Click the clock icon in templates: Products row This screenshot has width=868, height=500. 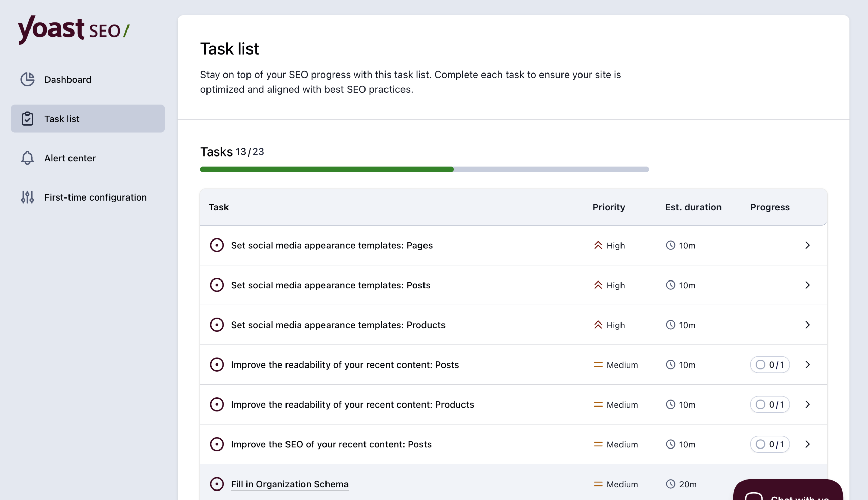pyautogui.click(x=670, y=325)
